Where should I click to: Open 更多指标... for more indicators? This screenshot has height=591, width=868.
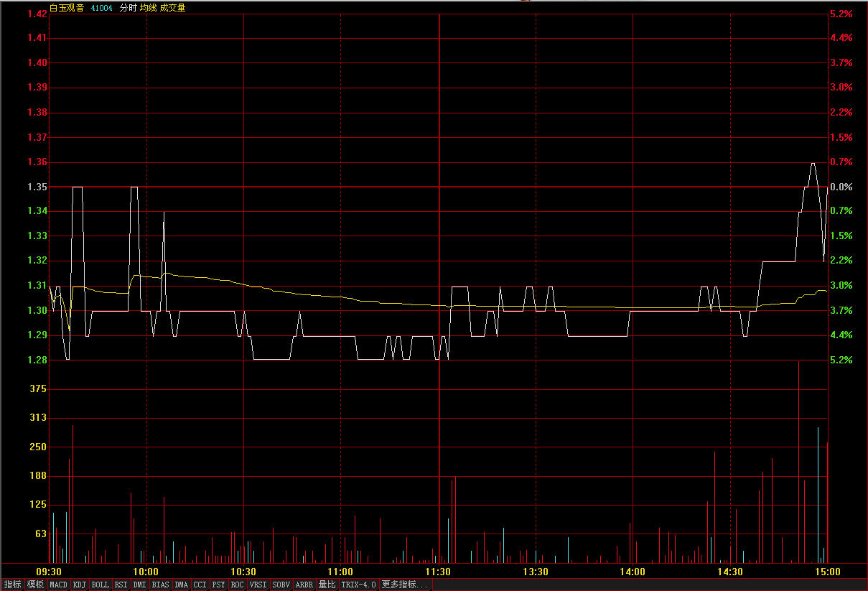tap(406, 585)
